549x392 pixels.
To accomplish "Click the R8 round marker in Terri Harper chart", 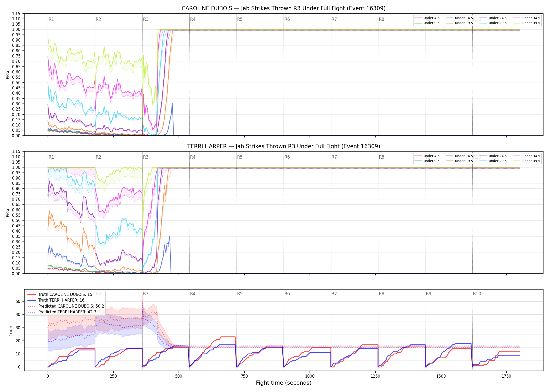I will click(x=381, y=157).
